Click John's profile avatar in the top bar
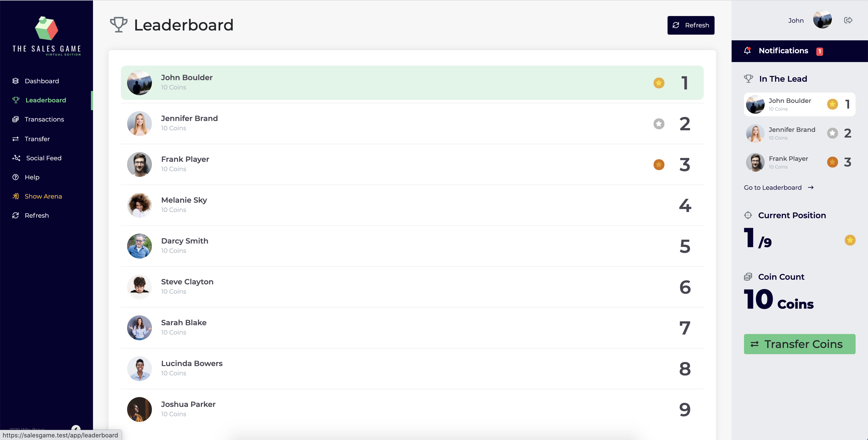 [x=822, y=20]
